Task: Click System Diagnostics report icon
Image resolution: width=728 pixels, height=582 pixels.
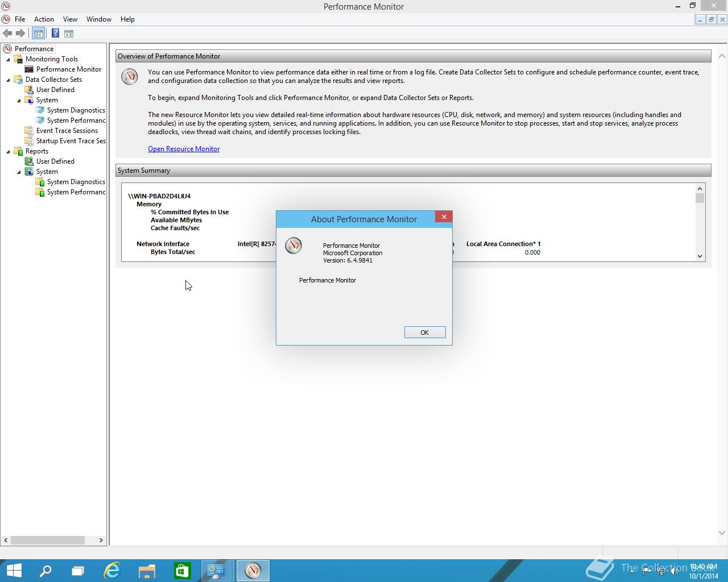Action: pos(40,182)
